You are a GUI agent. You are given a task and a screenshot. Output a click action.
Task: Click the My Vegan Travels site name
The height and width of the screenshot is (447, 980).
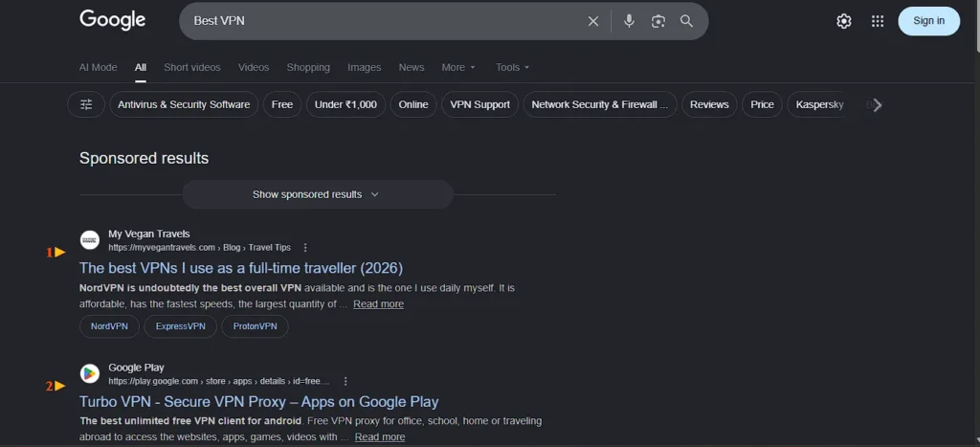[x=148, y=234]
